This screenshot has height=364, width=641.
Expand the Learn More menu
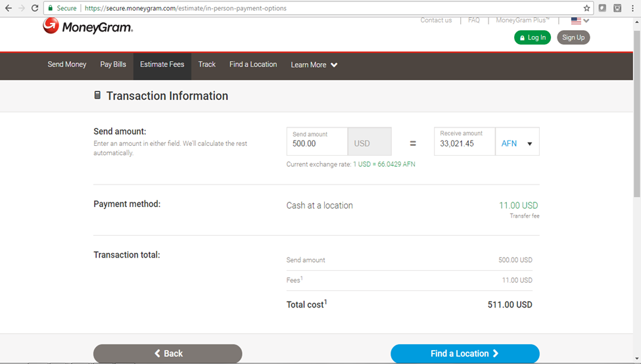pyautogui.click(x=314, y=65)
